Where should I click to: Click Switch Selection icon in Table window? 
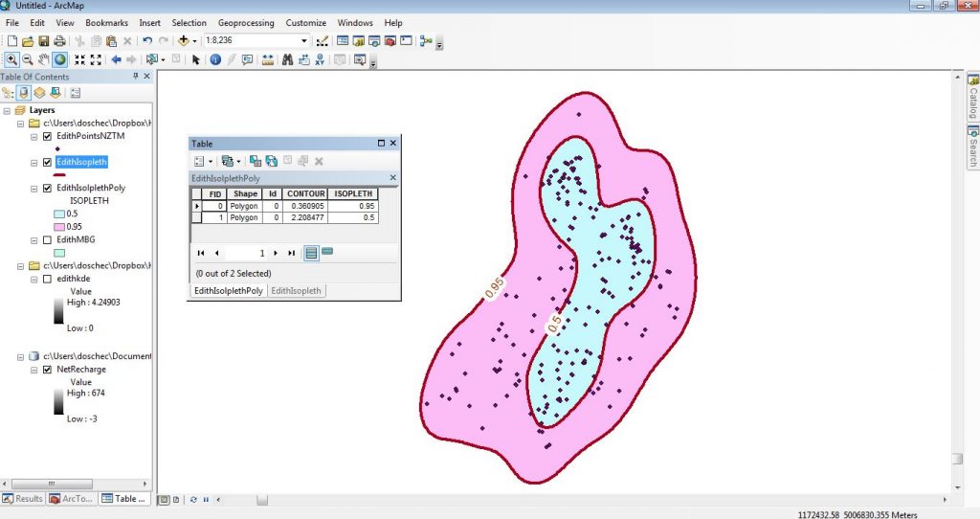pyautogui.click(x=271, y=161)
